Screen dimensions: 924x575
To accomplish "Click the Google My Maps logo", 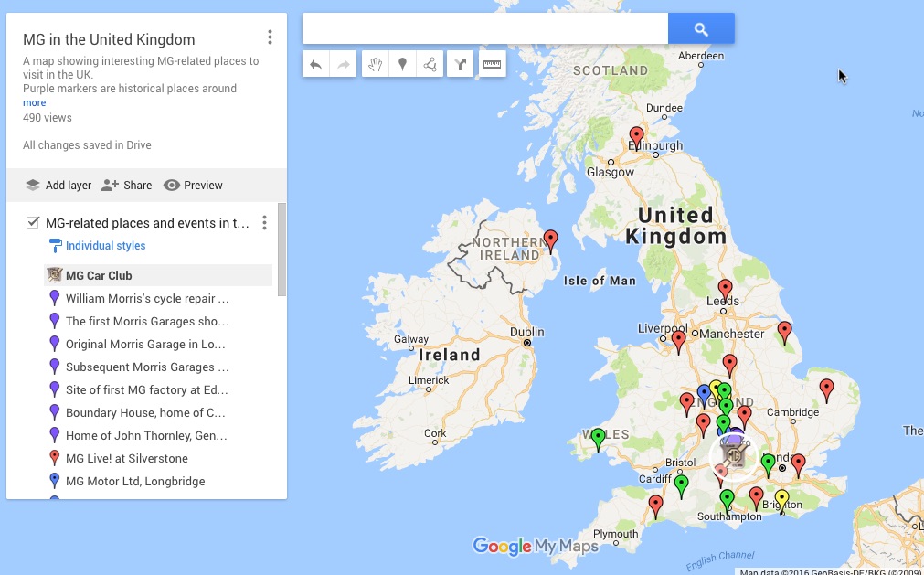I will (535, 547).
